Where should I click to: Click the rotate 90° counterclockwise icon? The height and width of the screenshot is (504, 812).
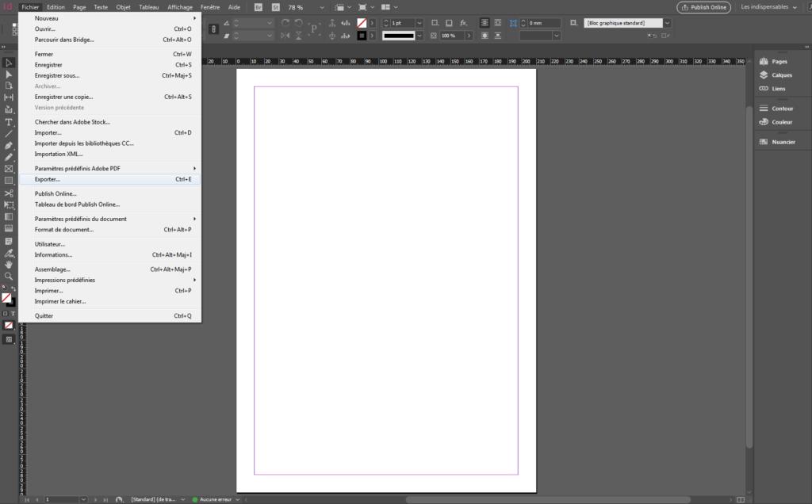coord(299,23)
